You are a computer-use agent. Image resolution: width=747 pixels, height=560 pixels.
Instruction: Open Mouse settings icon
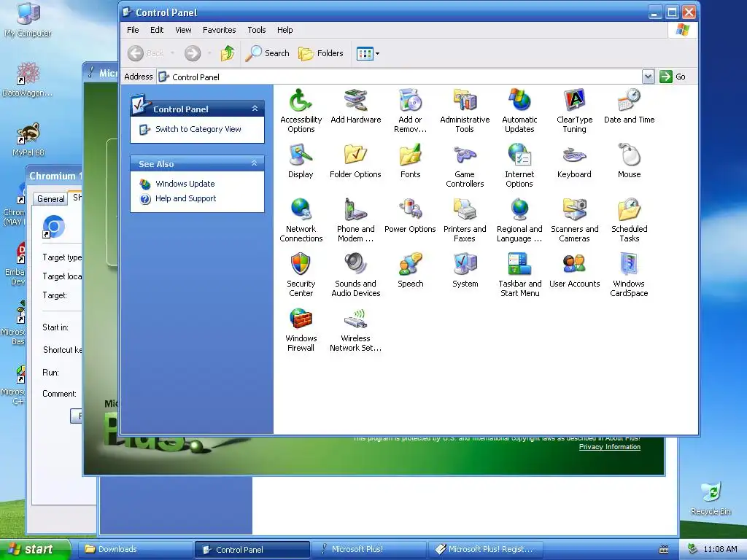pyautogui.click(x=629, y=161)
